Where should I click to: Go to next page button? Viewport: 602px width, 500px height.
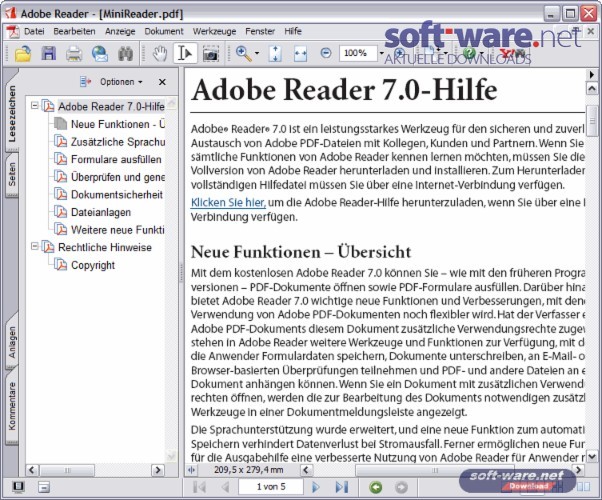point(316,487)
